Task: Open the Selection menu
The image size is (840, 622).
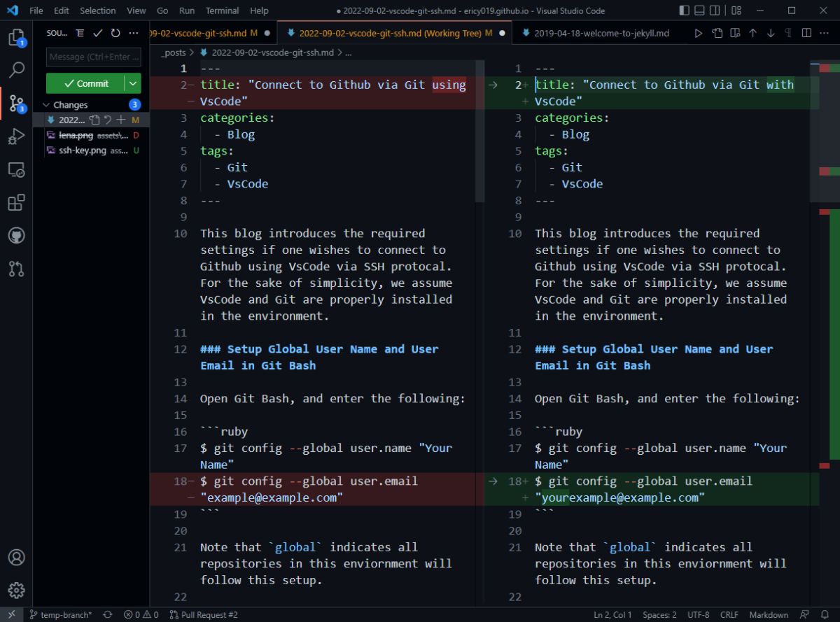Action: click(98, 10)
